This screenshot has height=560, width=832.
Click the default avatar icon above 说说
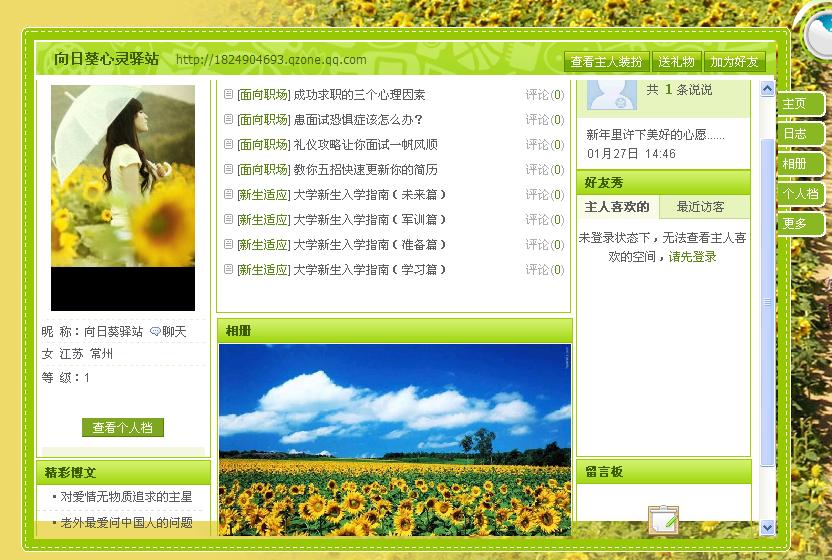[x=612, y=94]
